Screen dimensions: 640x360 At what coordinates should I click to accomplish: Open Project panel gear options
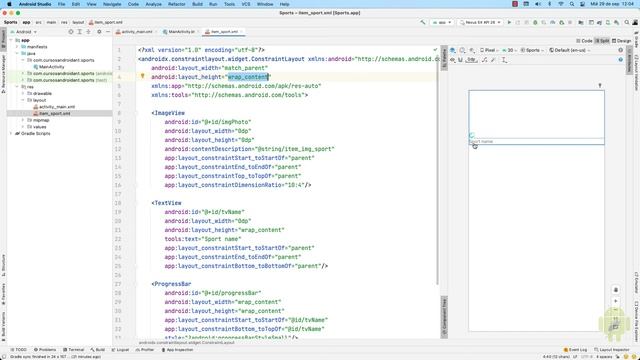click(99, 31)
